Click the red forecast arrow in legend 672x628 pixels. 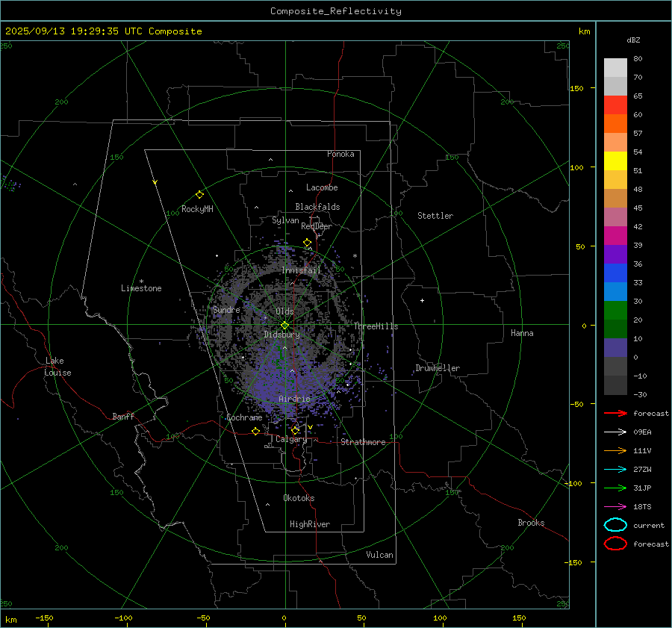[x=615, y=413]
